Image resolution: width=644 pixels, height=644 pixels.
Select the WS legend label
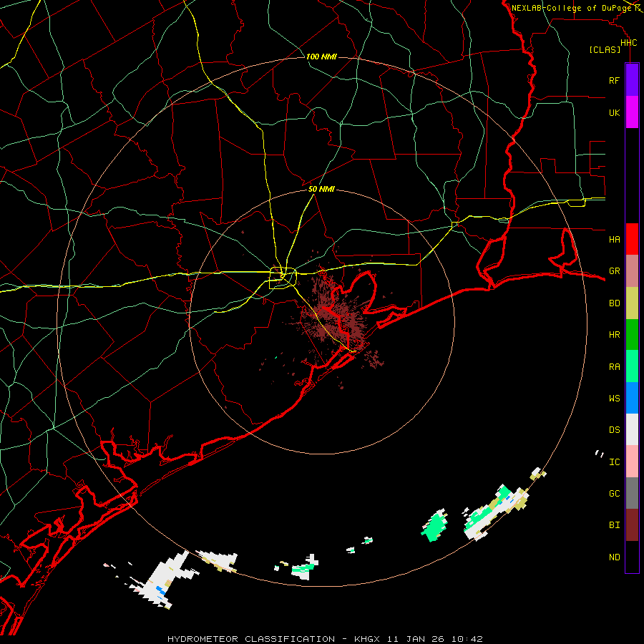(614, 399)
